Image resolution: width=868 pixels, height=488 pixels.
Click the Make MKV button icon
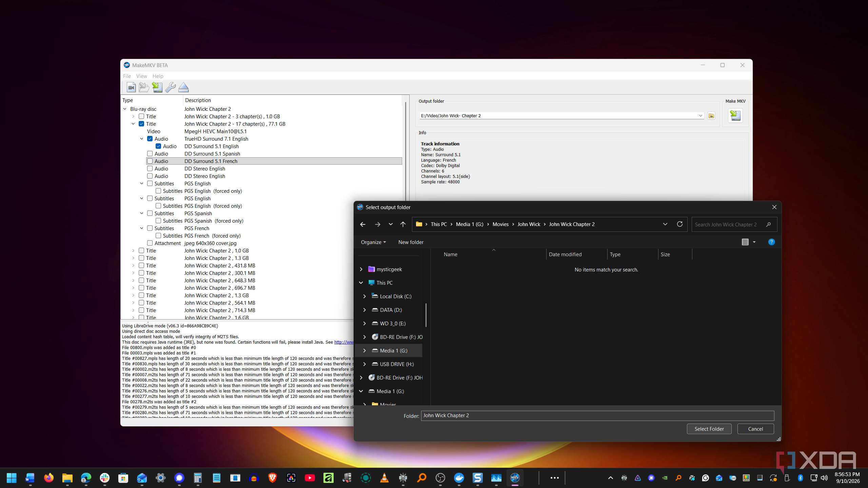click(735, 116)
